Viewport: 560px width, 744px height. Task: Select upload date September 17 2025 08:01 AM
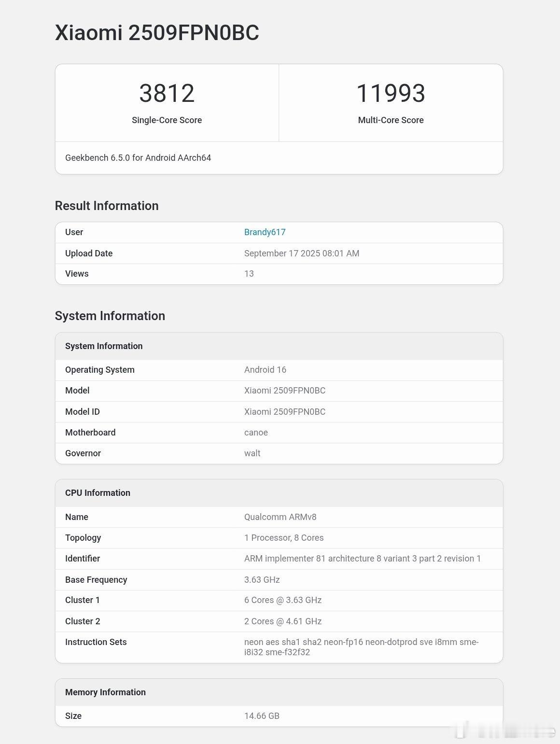pyautogui.click(x=302, y=253)
